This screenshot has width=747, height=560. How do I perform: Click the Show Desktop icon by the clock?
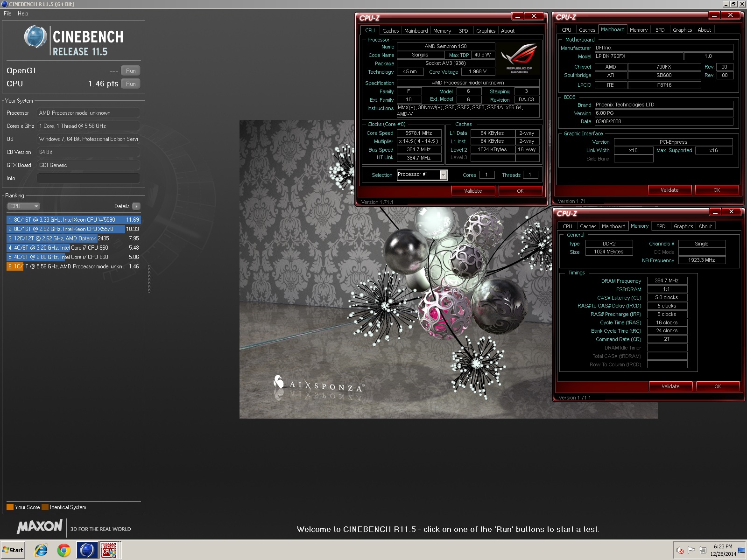click(741, 550)
